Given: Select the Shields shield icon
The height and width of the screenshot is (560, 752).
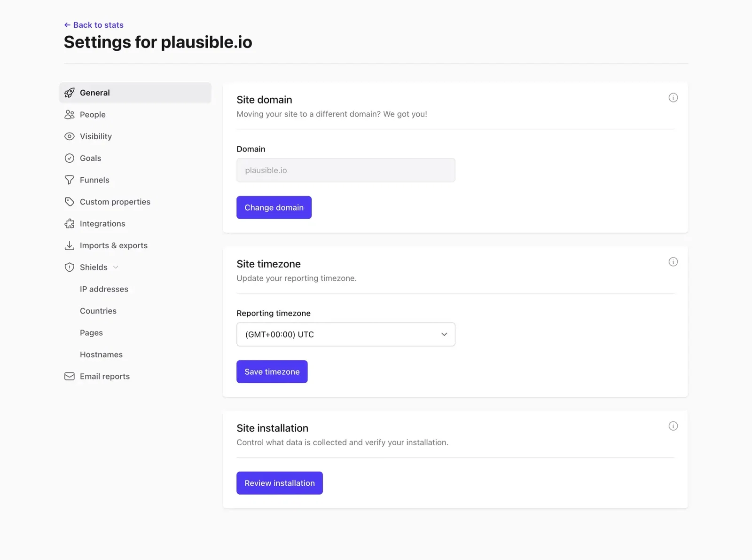Looking at the screenshot, I should 69,267.
